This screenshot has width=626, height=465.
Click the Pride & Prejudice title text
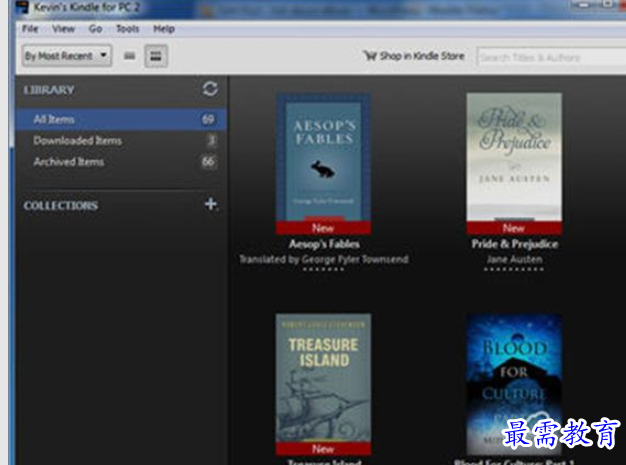[515, 244]
